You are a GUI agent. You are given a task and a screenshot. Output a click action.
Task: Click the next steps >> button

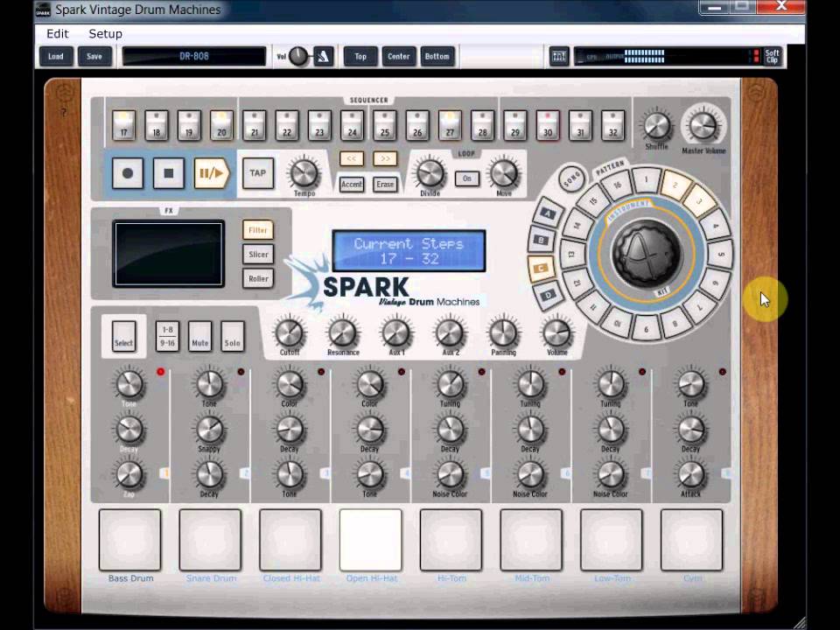(x=385, y=158)
